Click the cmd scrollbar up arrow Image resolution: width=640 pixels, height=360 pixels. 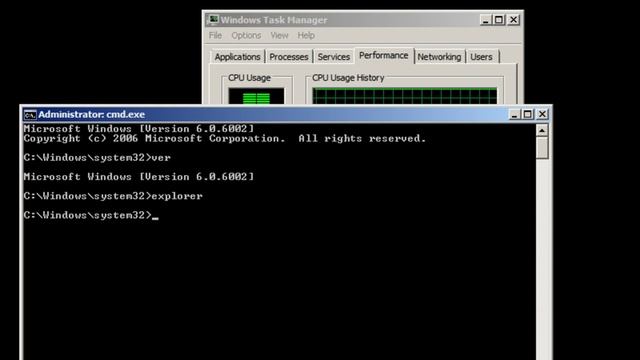click(542, 131)
